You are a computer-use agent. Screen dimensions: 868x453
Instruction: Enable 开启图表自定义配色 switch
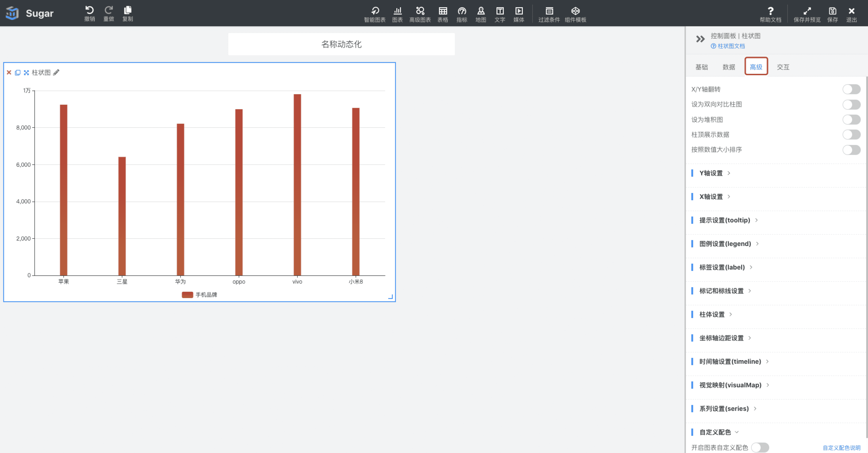pyautogui.click(x=760, y=448)
